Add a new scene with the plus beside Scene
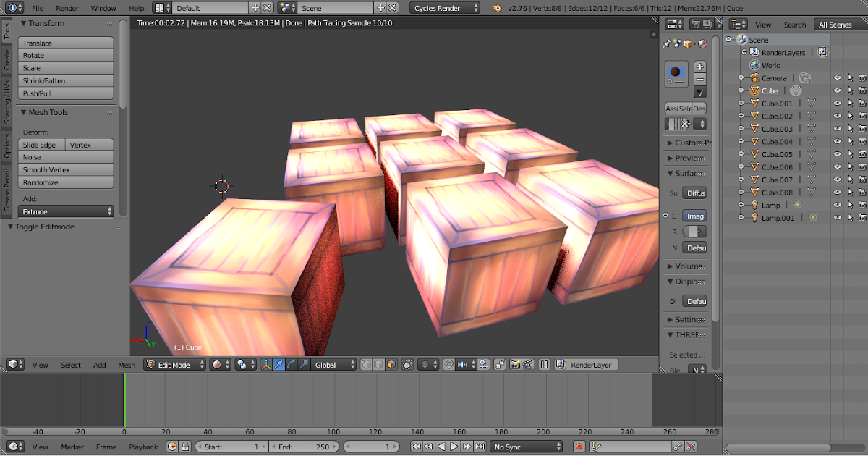The width and height of the screenshot is (868, 456). [x=380, y=7]
